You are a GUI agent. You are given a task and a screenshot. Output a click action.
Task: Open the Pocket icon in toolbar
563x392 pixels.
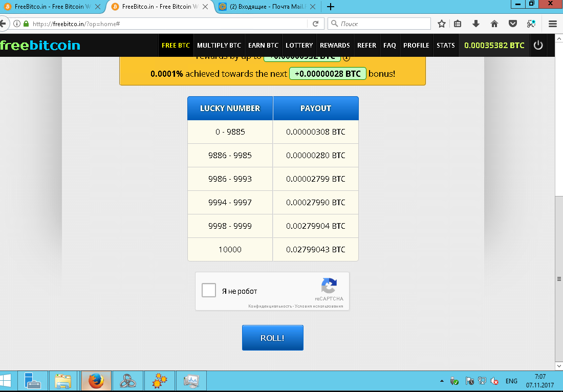(x=513, y=24)
